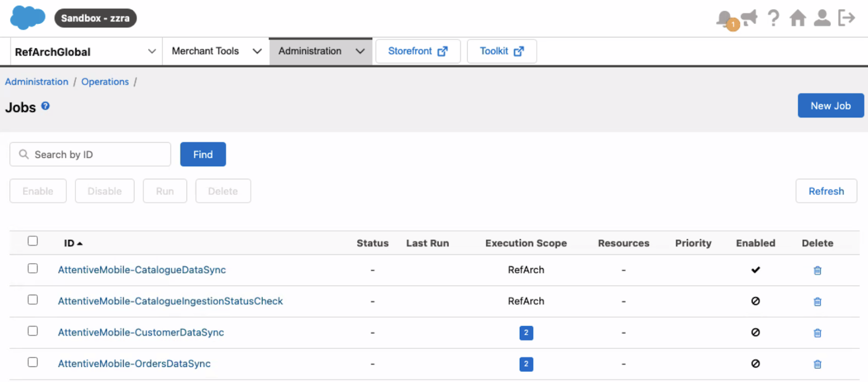Delete AttentiveMobile-CustomerDataSync via trash icon
Image resolution: width=868 pixels, height=382 pixels.
click(x=818, y=333)
